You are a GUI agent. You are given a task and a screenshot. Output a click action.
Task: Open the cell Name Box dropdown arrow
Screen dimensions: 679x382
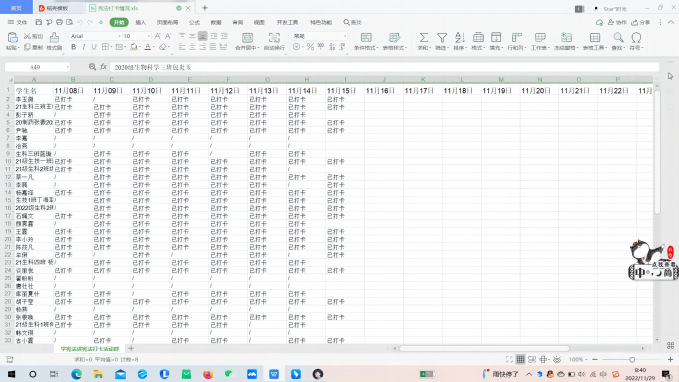click(68, 67)
